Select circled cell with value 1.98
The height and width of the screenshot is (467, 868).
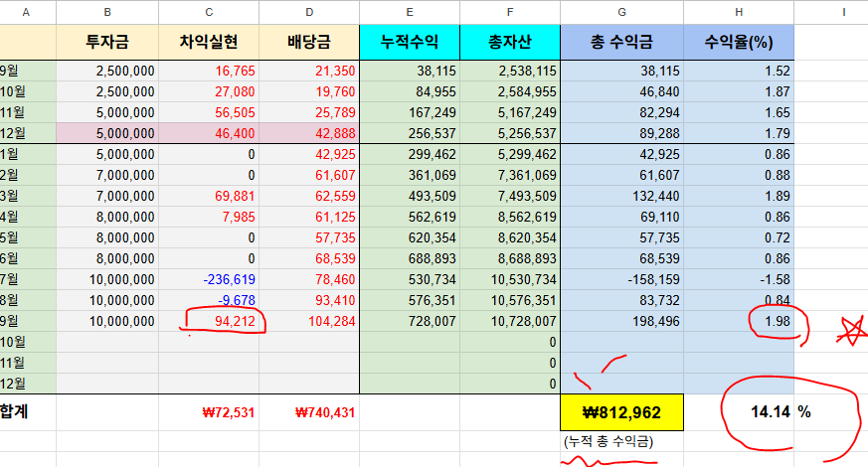click(x=739, y=322)
